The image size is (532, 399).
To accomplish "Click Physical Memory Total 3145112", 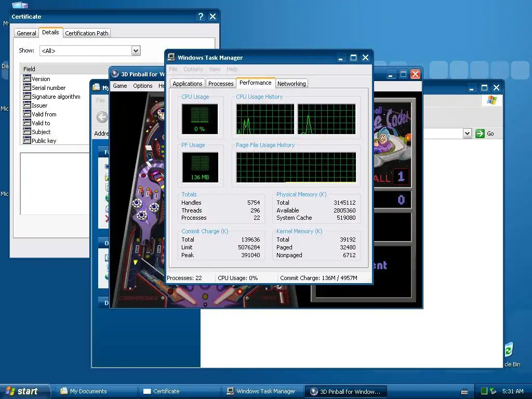I will click(344, 203).
